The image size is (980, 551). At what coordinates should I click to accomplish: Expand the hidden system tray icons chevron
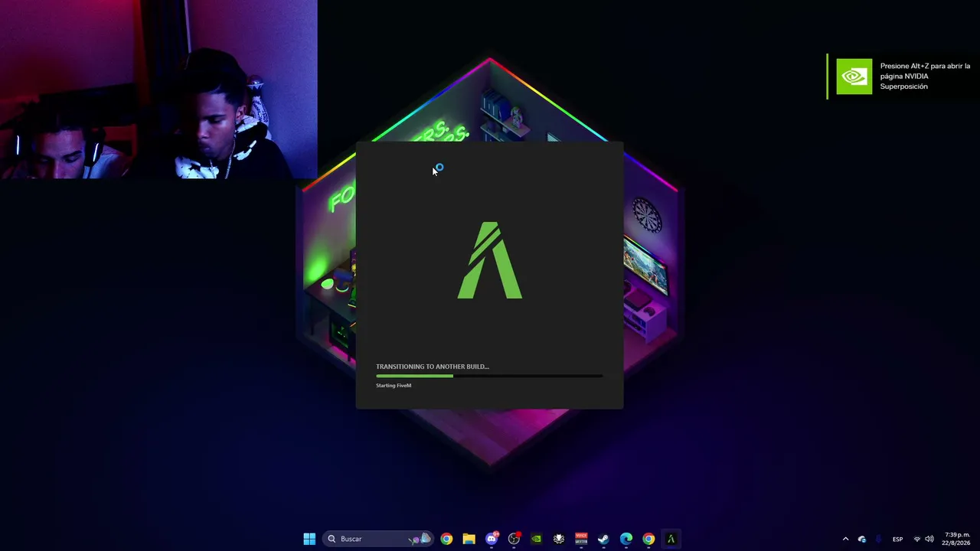[x=845, y=539]
